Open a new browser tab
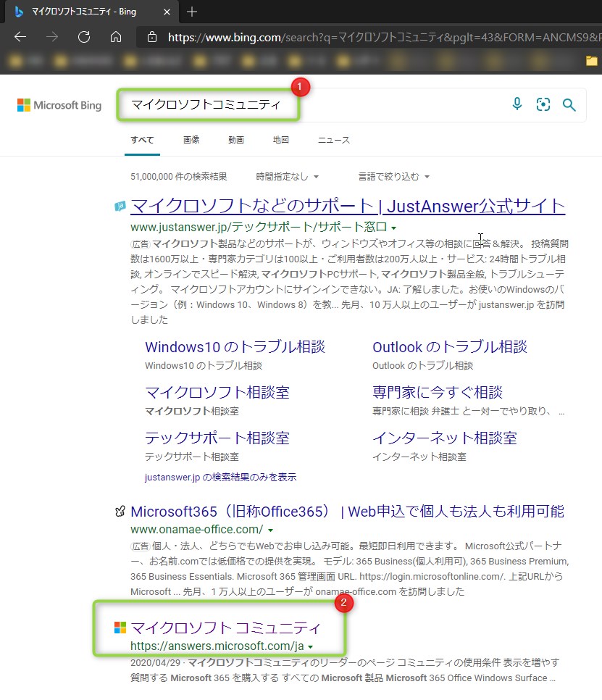 (x=192, y=12)
